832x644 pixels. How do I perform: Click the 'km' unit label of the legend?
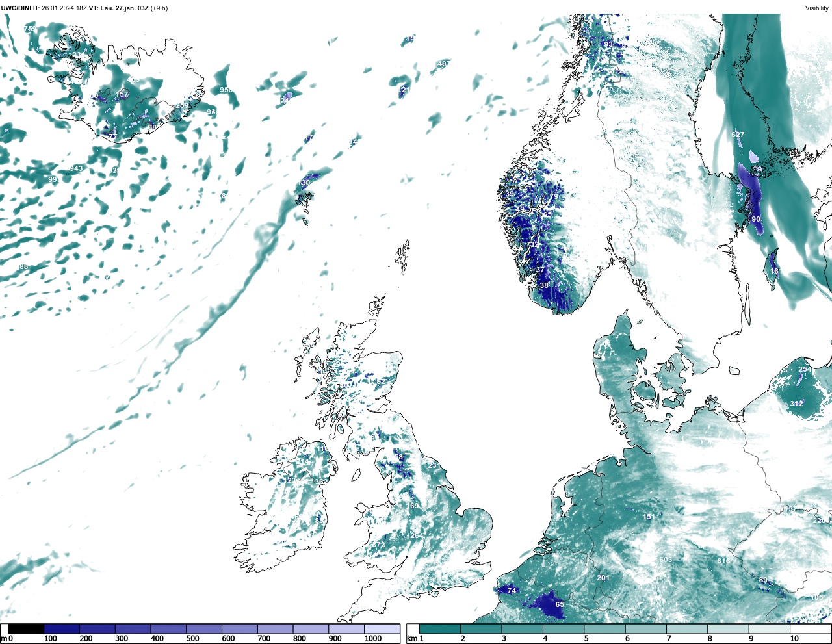point(411,639)
